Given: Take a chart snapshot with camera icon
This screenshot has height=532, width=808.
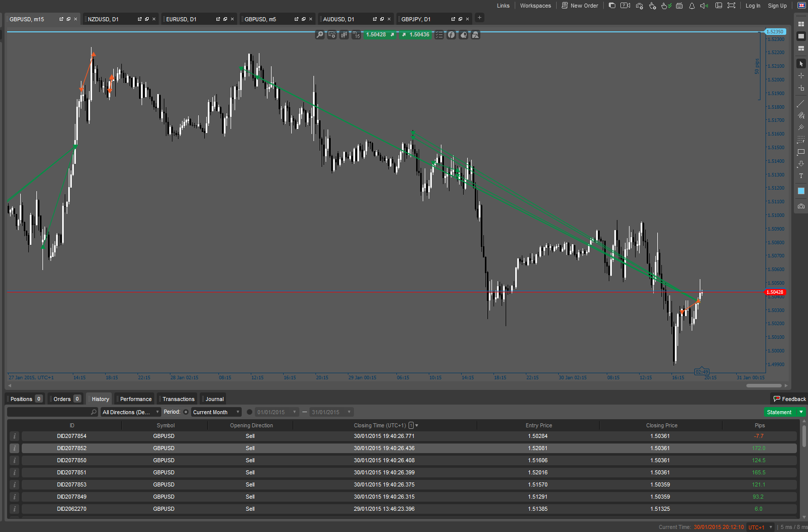Looking at the screenshot, I should click(801, 206).
